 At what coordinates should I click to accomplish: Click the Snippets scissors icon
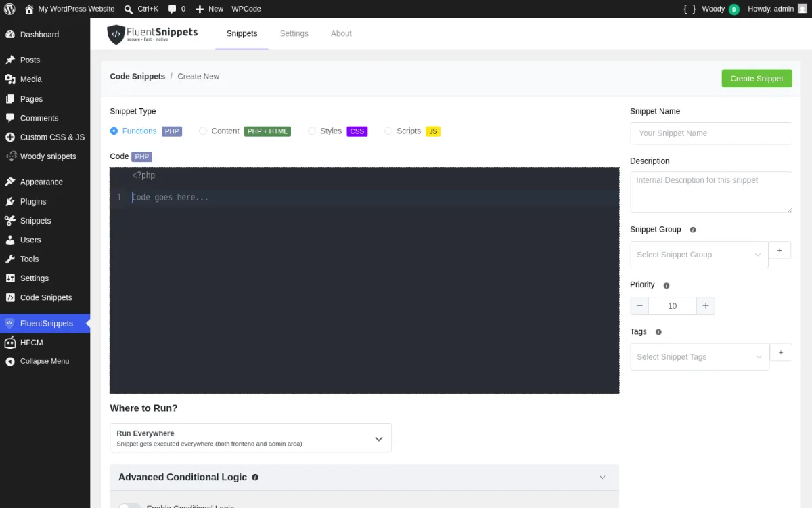[x=10, y=220]
